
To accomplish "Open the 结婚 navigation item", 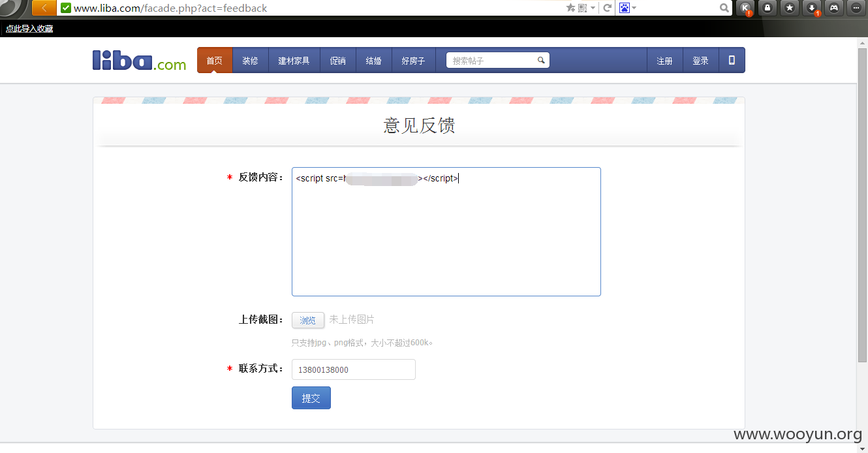I will coord(373,60).
